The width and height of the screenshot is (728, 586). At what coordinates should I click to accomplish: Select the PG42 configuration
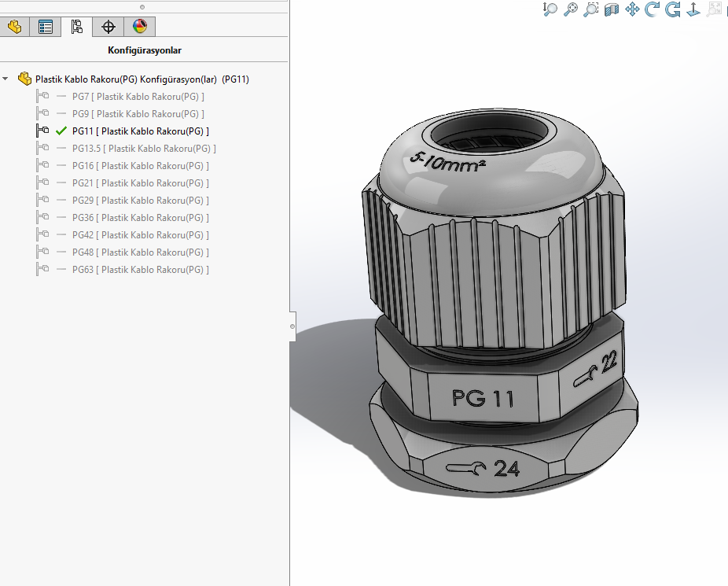click(140, 235)
